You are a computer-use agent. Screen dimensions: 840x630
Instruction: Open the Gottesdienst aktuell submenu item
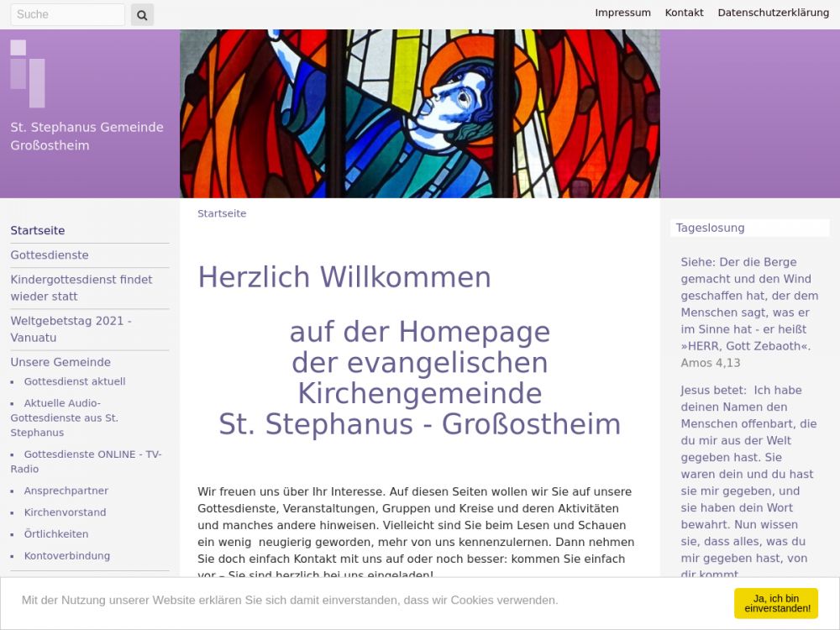75,381
